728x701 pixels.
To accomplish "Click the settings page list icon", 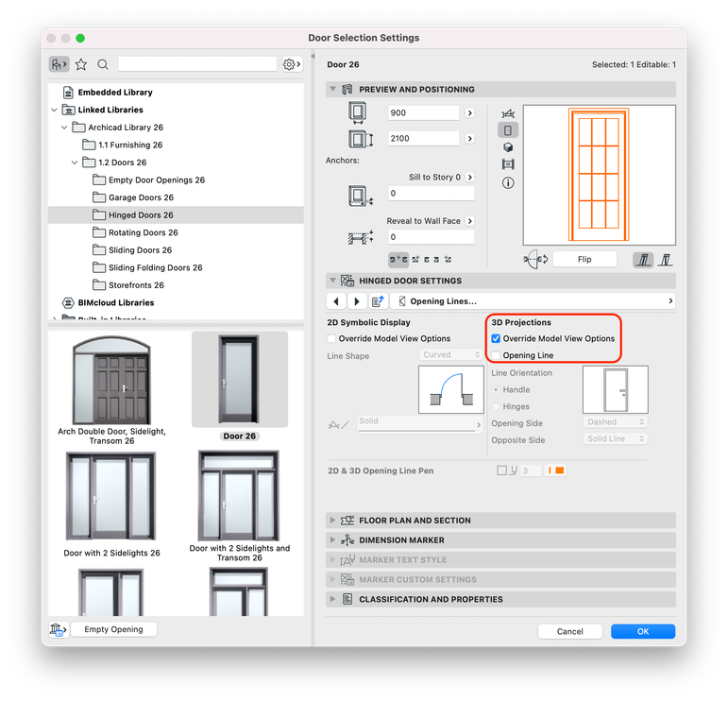I will tap(378, 301).
